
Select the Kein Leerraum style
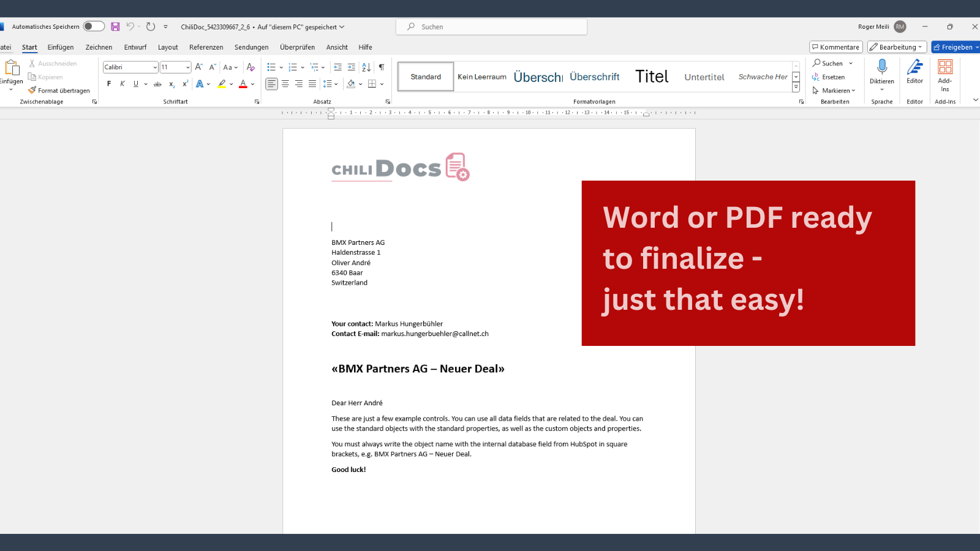481,76
